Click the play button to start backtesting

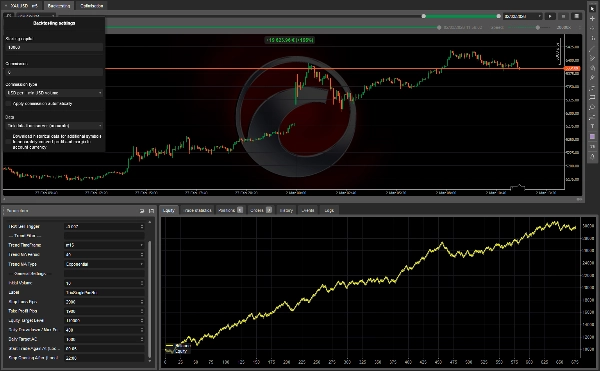coord(550,16)
